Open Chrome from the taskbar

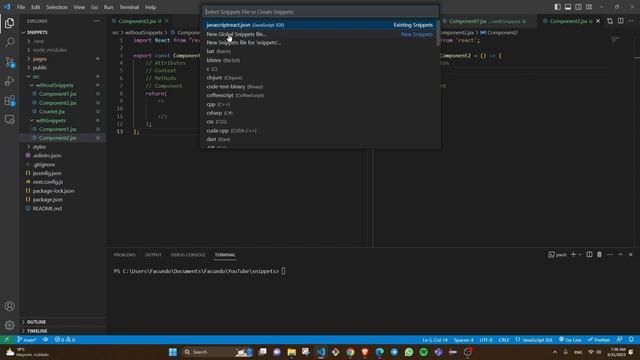(x=350, y=352)
